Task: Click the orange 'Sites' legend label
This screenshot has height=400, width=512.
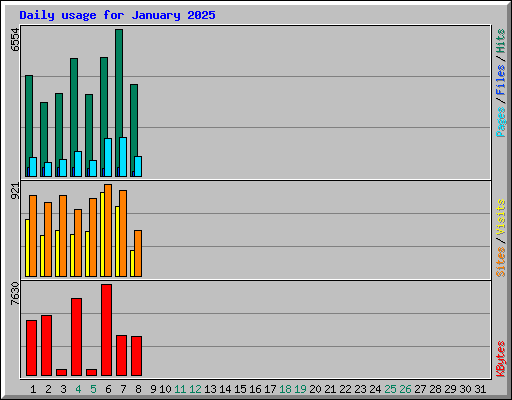Action: pyautogui.click(x=500, y=262)
